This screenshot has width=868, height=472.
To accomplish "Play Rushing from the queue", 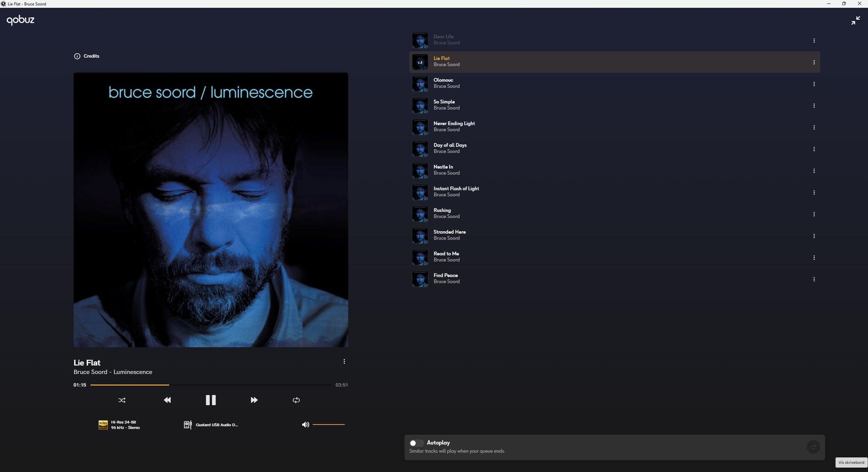I will pos(615,214).
